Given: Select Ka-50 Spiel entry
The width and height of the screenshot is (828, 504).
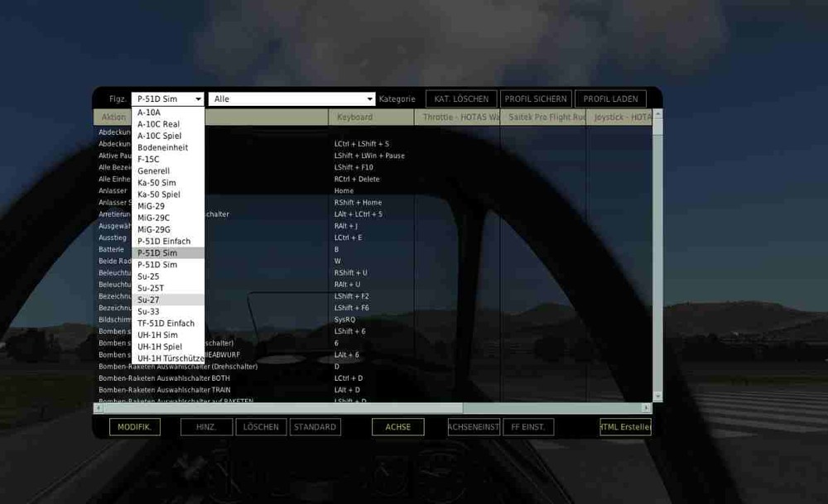Looking at the screenshot, I should click(168, 194).
